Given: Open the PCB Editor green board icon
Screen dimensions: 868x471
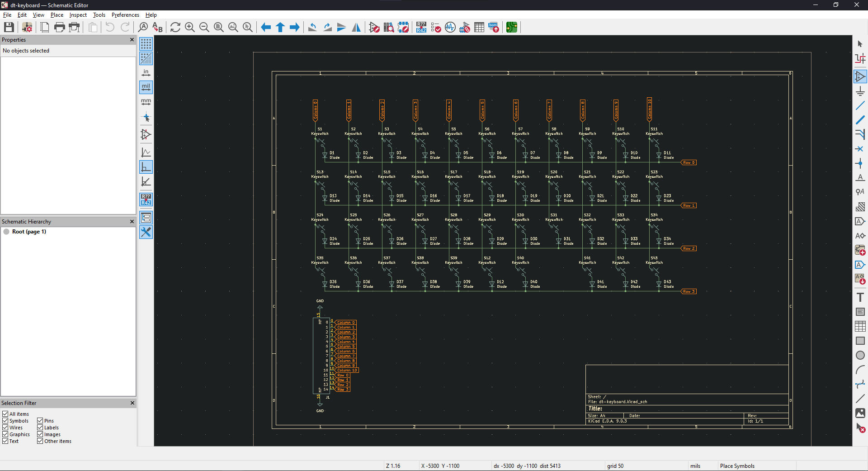Looking at the screenshot, I should [512, 27].
